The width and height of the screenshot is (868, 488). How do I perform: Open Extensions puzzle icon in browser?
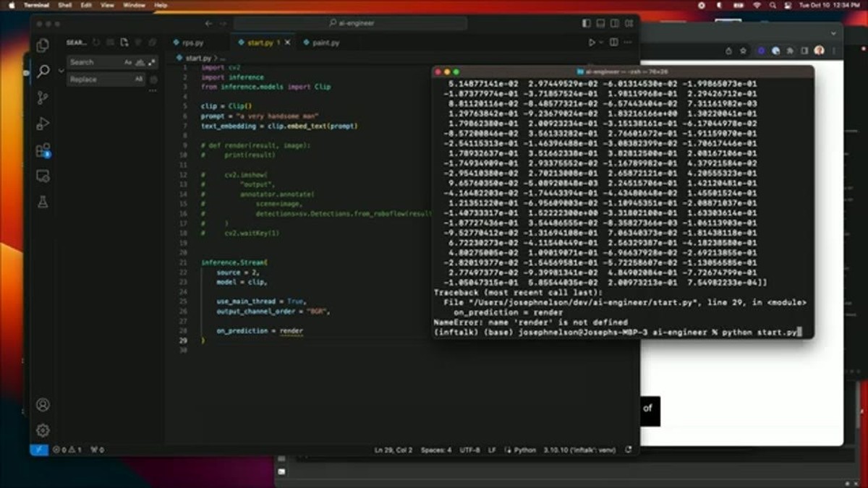click(790, 51)
